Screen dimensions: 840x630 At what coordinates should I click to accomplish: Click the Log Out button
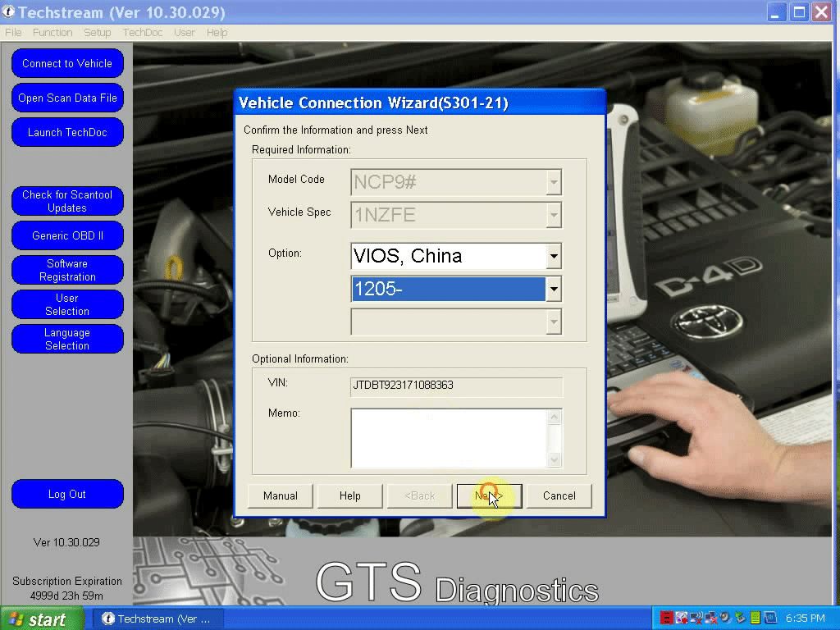pos(67,494)
